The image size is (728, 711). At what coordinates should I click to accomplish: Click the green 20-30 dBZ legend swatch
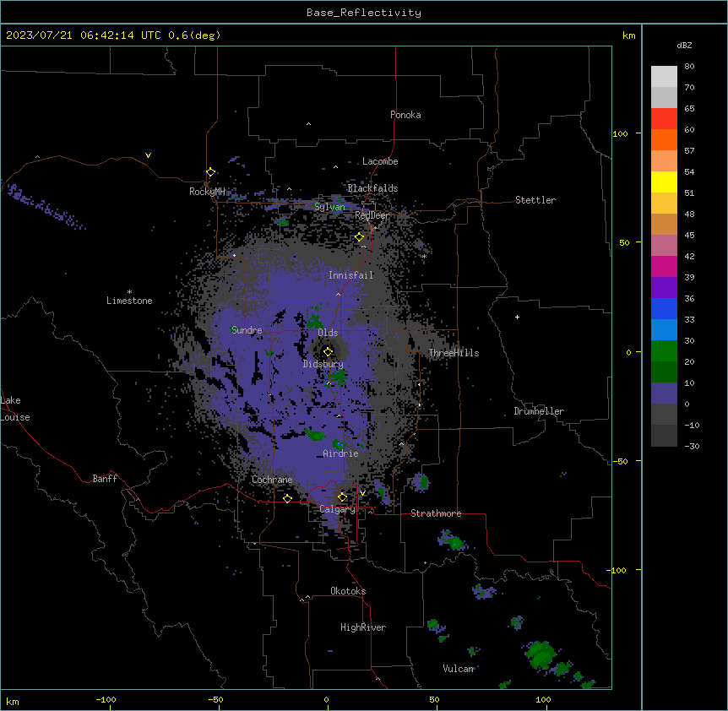tap(664, 351)
